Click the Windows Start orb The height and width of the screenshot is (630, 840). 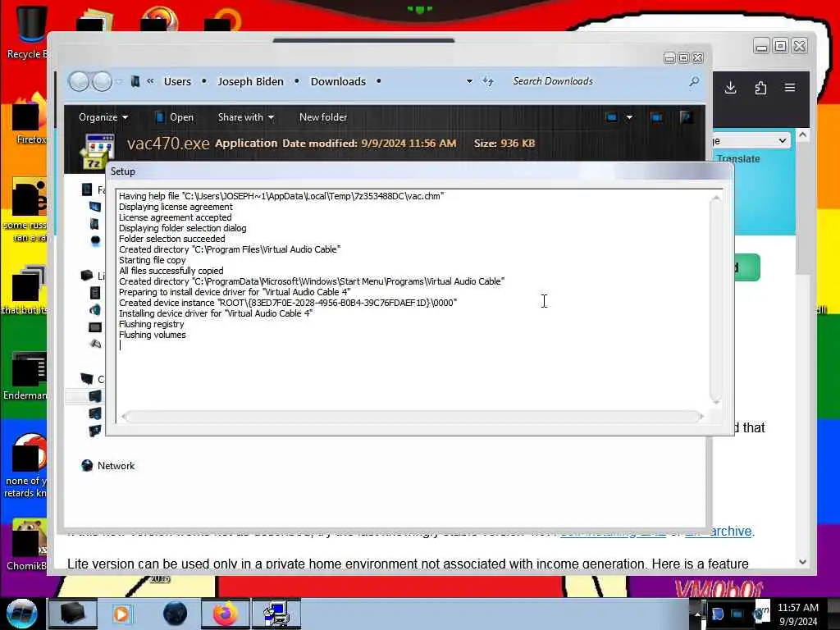(x=22, y=614)
